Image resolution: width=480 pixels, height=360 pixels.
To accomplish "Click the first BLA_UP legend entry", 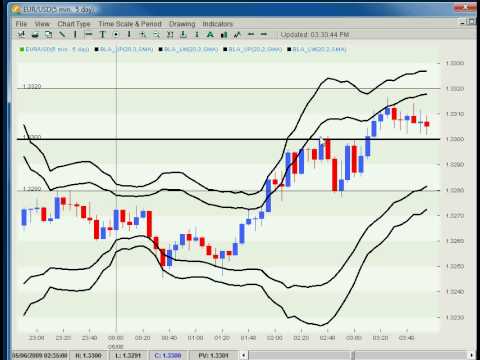I will point(124,49).
